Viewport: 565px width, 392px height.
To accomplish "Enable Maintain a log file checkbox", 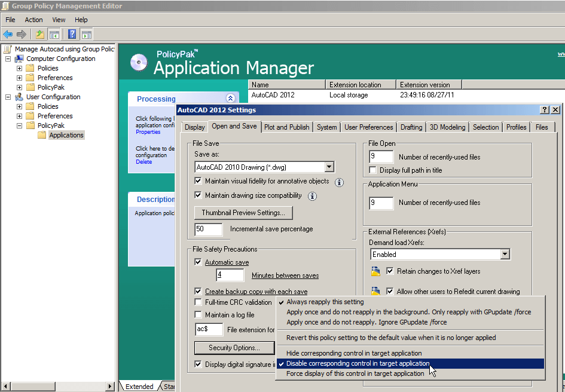I will 198,314.
